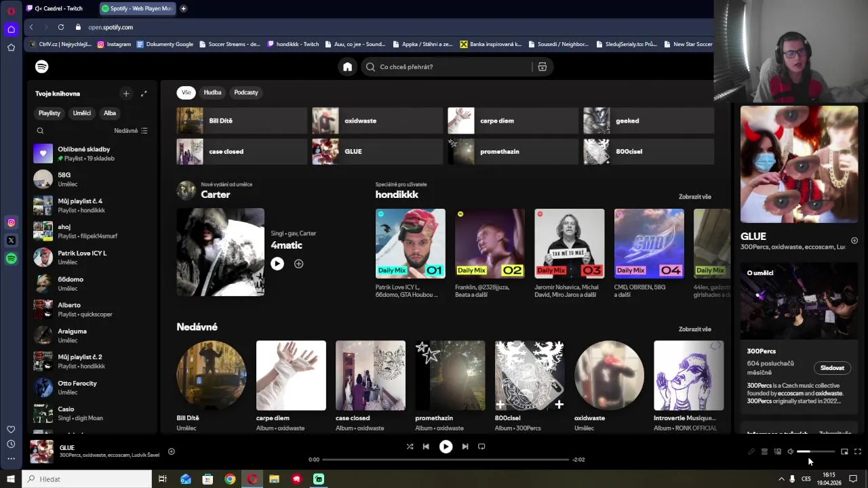Image resolution: width=868 pixels, height=488 pixels.
Task: Open the mini player icon
Action: 844,451
